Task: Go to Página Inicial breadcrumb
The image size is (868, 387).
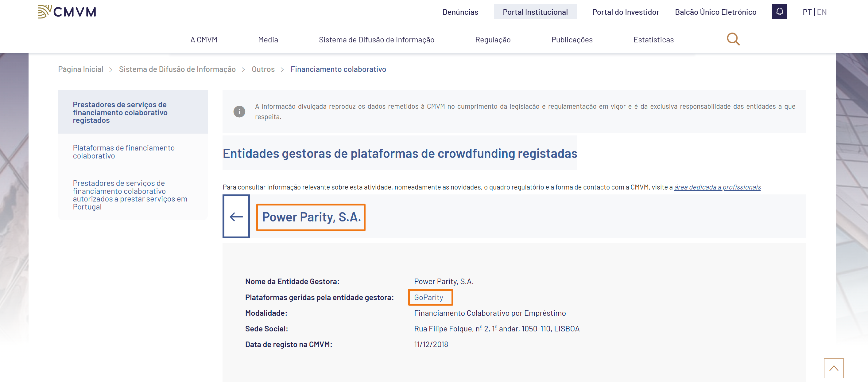Action: (80, 69)
